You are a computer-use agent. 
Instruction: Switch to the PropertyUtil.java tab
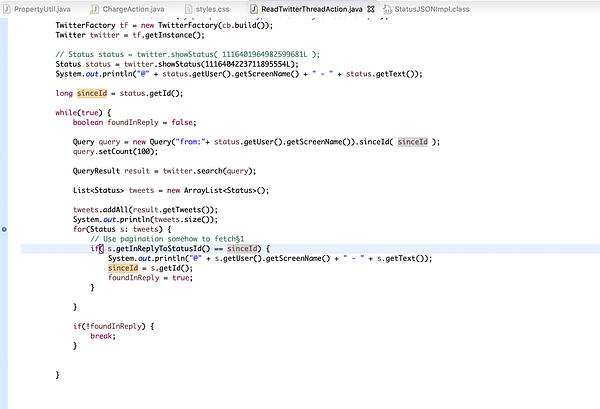[42, 9]
